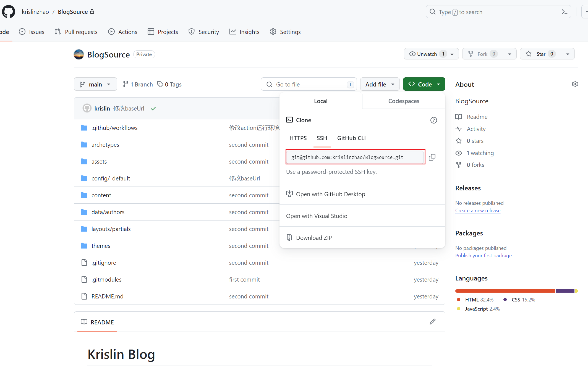Star the BlogSource repository
Screen dimensions: 588x370
(x=540, y=54)
